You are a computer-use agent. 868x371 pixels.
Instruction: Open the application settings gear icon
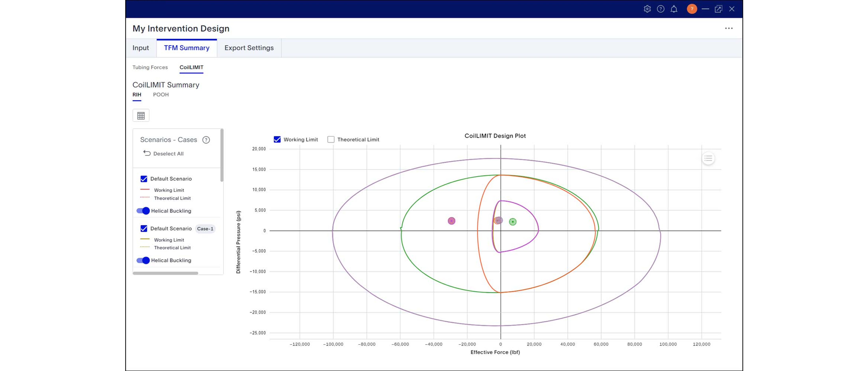pos(647,9)
